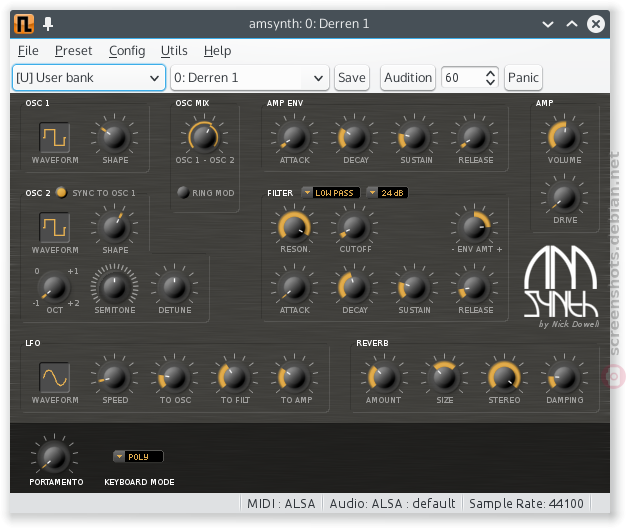Viewport: 626px width, 529px height.
Task: Open the Low Pass filter type dropdown
Action: pyautogui.click(x=331, y=193)
